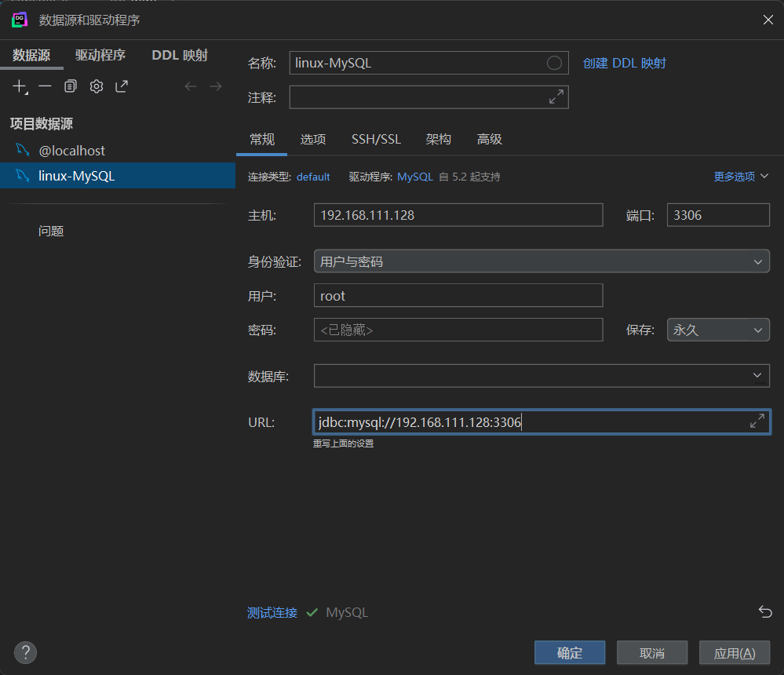This screenshot has width=784, height=675.
Task: Open driver settings gear icon
Action: [97, 86]
